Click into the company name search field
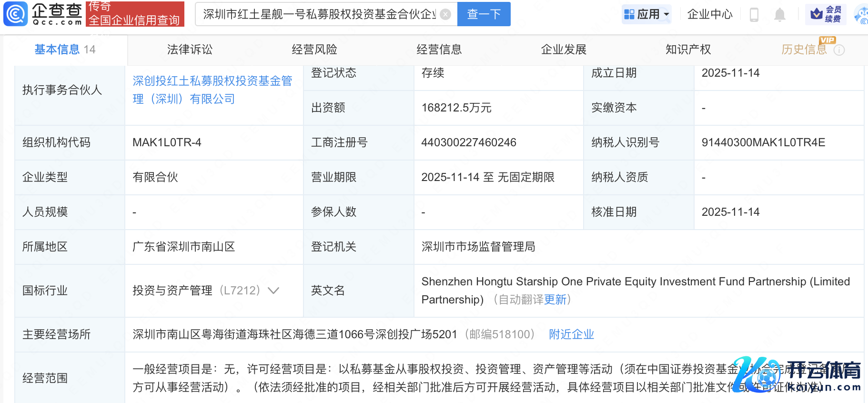868x403 pixels. tap(319, 14)
